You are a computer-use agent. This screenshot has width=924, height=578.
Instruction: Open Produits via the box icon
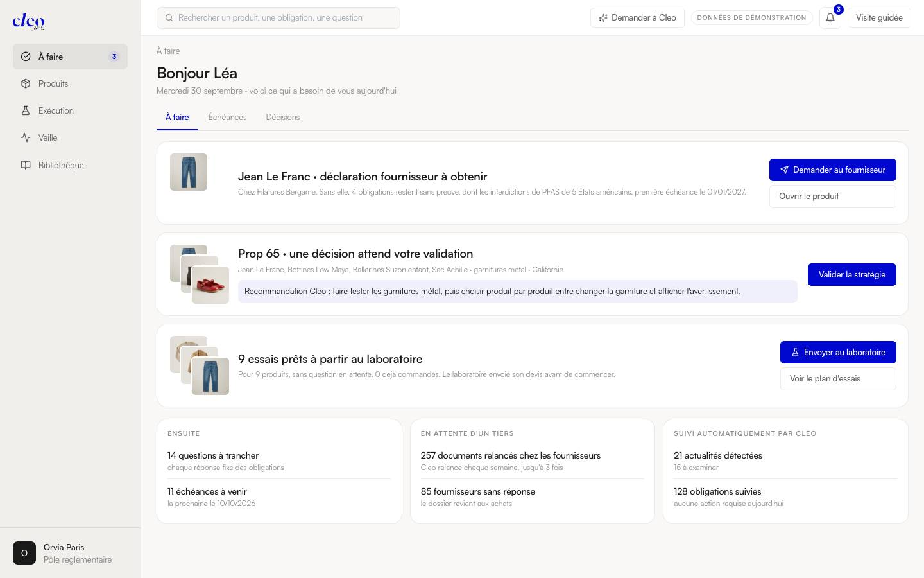click(x=26, y=83)
